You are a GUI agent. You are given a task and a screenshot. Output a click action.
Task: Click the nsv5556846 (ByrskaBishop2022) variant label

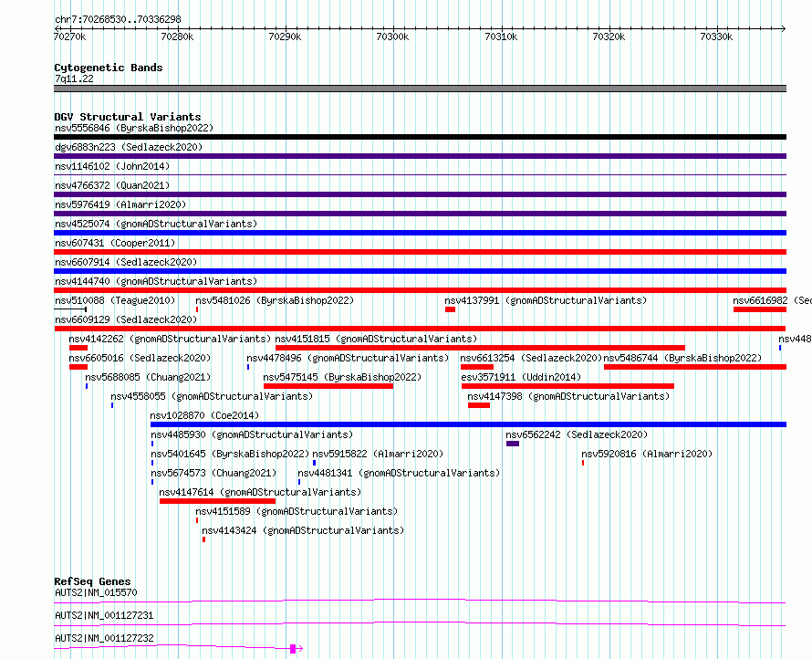(134, 128)
